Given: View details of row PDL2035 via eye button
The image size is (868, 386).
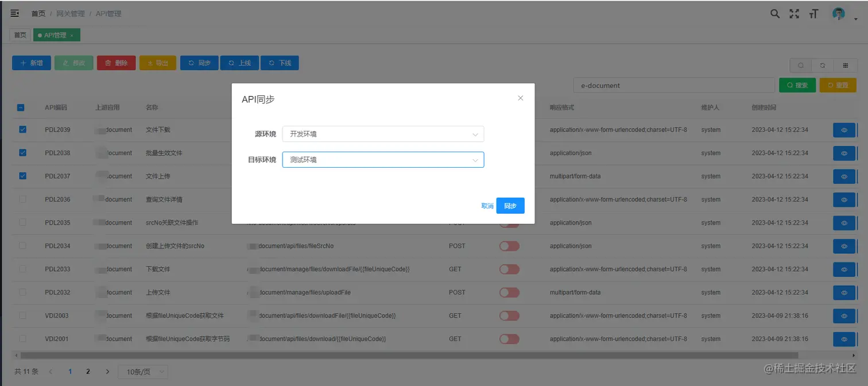Looking at the screenshot, I should (x=844, y=223).
